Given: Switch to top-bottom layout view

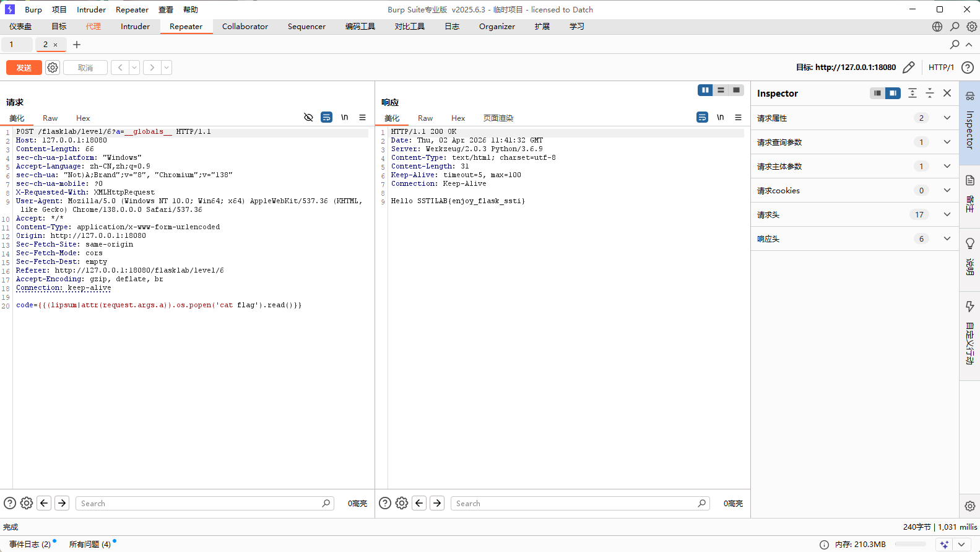Looking at the screenshot, I should coord(721,90).
